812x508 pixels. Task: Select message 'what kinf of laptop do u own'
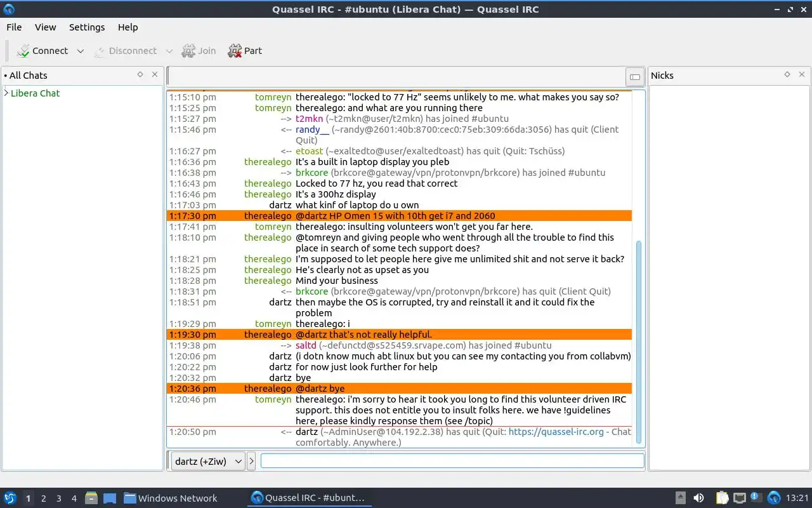357,205
